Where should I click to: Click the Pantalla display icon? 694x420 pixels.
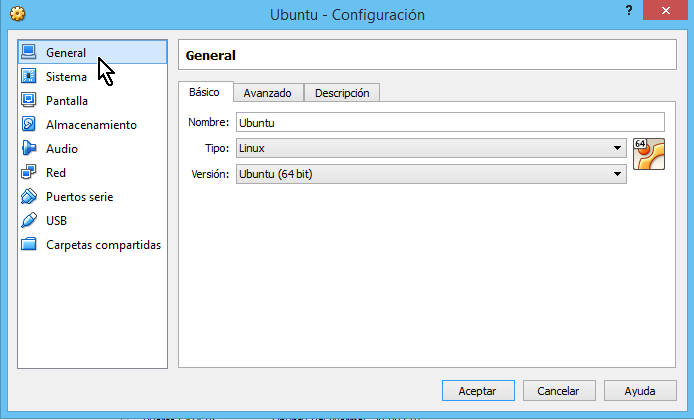coord(29,100)
